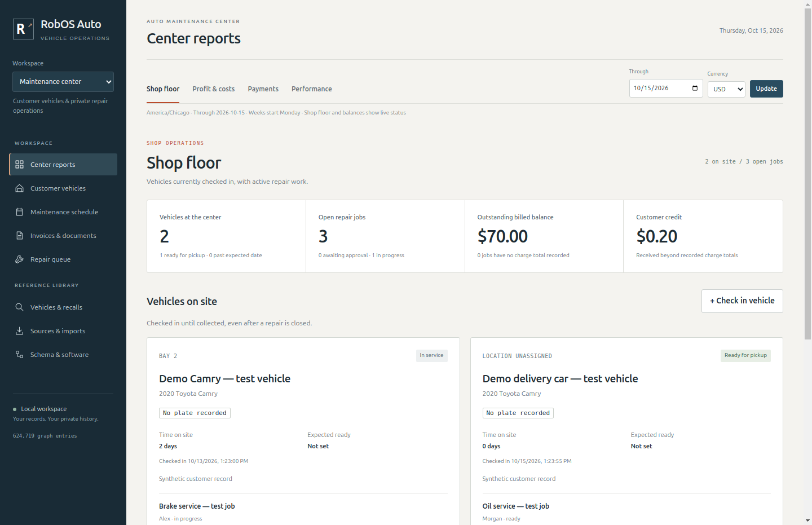Open the Payments tab
This screenshot has height=525, width=812.
click(263, 89)
